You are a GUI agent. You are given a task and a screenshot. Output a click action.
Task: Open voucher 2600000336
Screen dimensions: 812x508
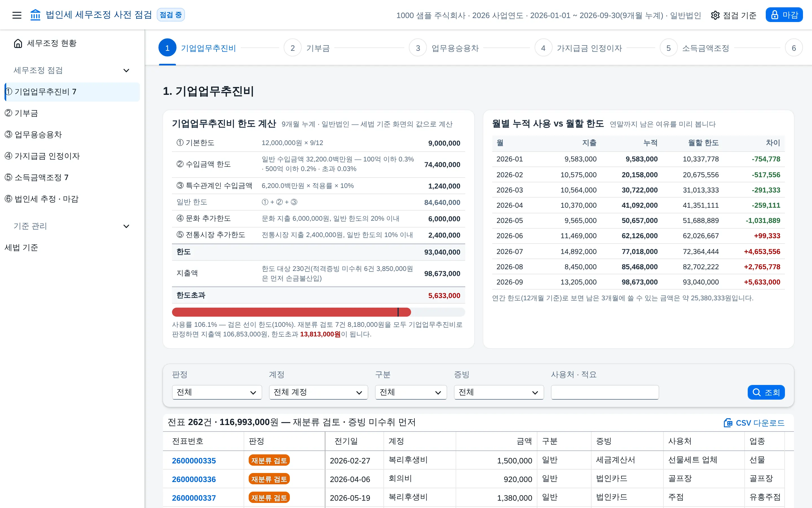point(194,479)
